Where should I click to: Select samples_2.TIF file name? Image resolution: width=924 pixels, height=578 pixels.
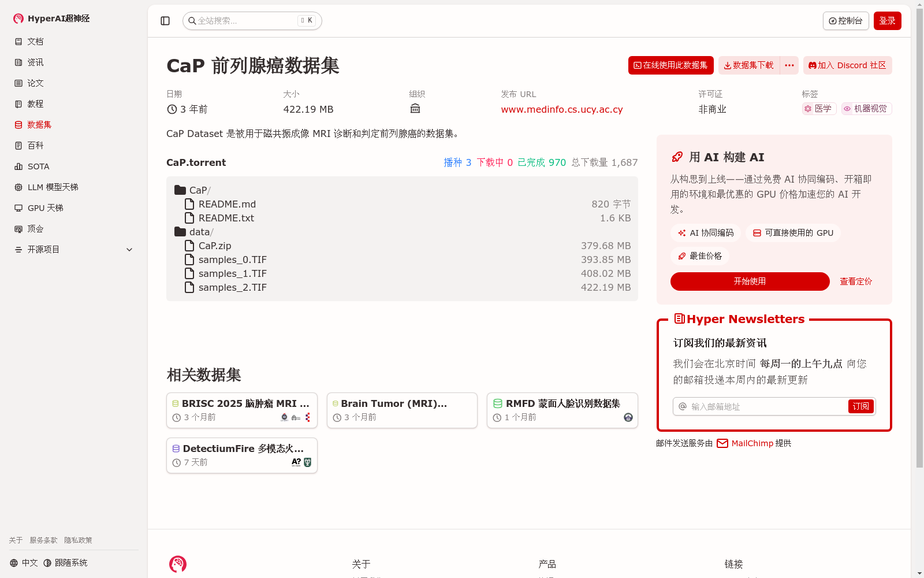233,287
